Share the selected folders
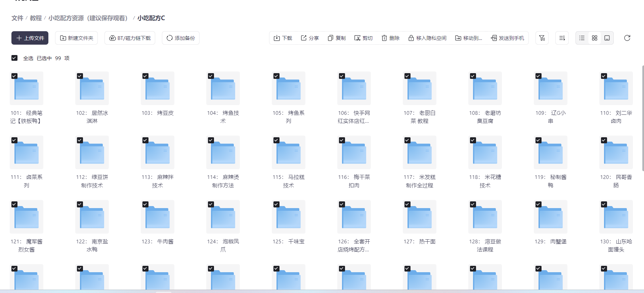 click(x=310, y=38)
